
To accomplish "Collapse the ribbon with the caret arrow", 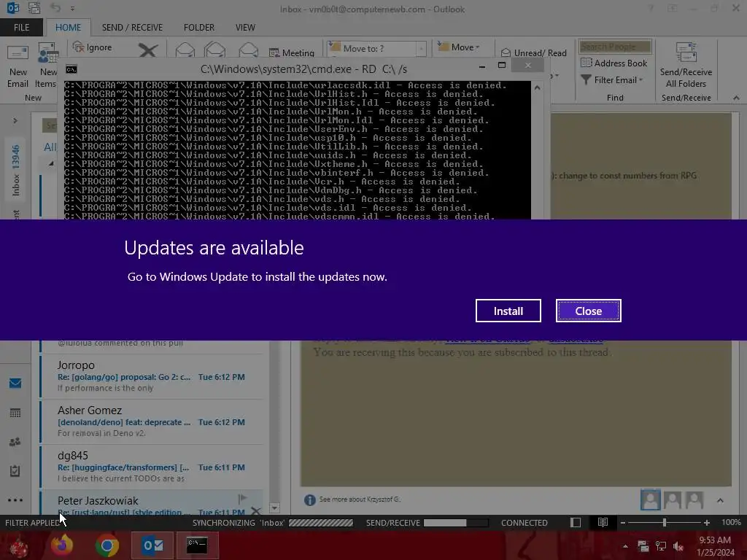I will pyautogui.click(x=736, y=98).
